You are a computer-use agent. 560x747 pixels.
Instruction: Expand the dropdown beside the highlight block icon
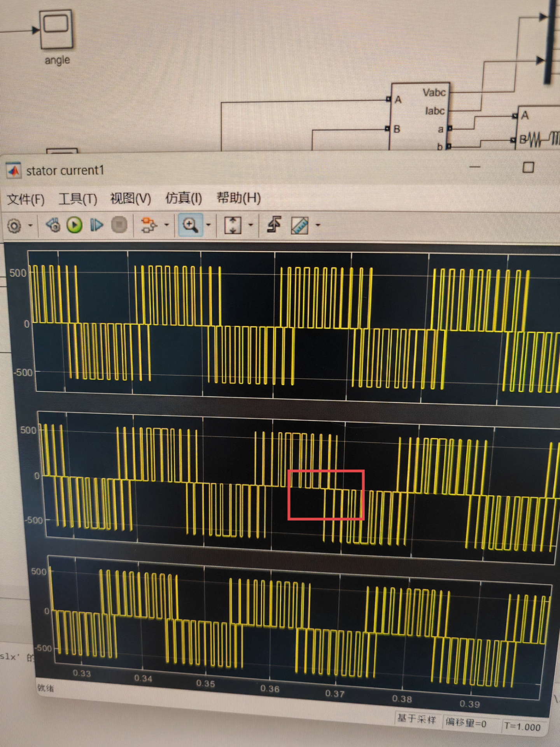pos(166,224)
